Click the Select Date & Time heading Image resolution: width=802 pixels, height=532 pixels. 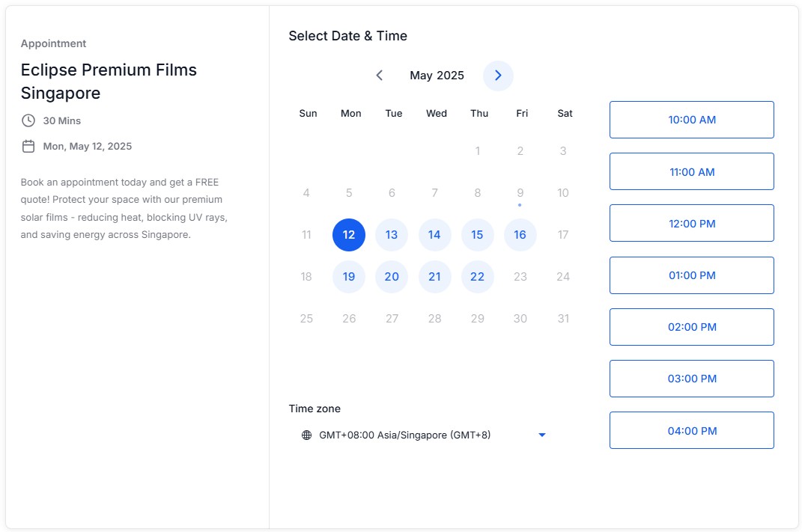click(x=347, y=36)
